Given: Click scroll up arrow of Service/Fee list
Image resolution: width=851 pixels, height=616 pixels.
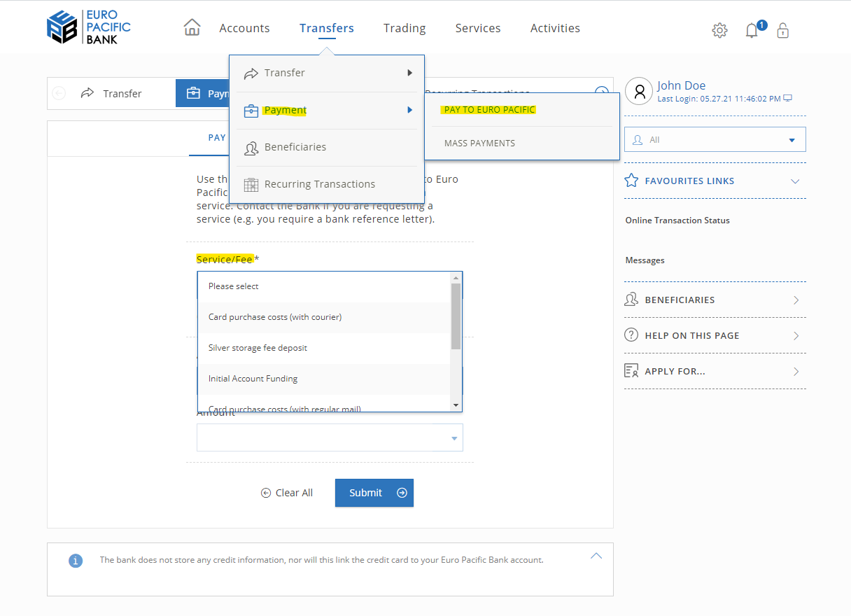Looking at the screenshot, I should (456, 278).
